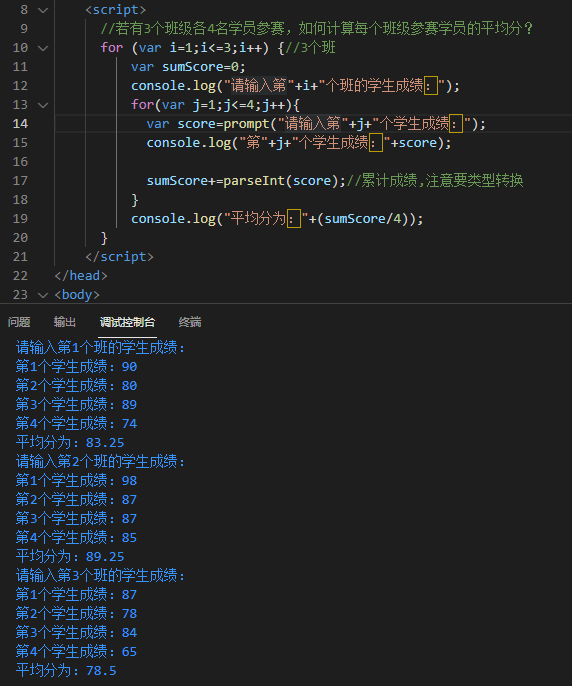572x686 pixels.
Task: Click console output '第3个学生成绩: 84'
Action: [76, 633]
